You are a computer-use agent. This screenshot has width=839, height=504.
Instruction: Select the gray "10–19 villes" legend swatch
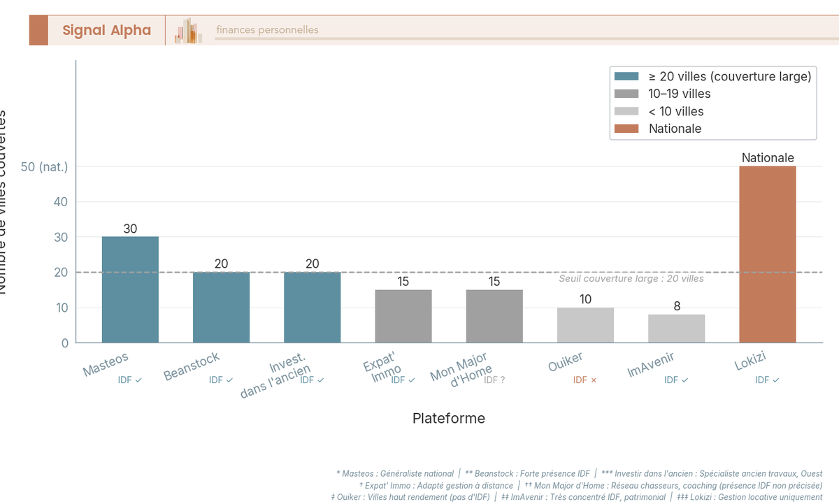(x=626, y=93)
